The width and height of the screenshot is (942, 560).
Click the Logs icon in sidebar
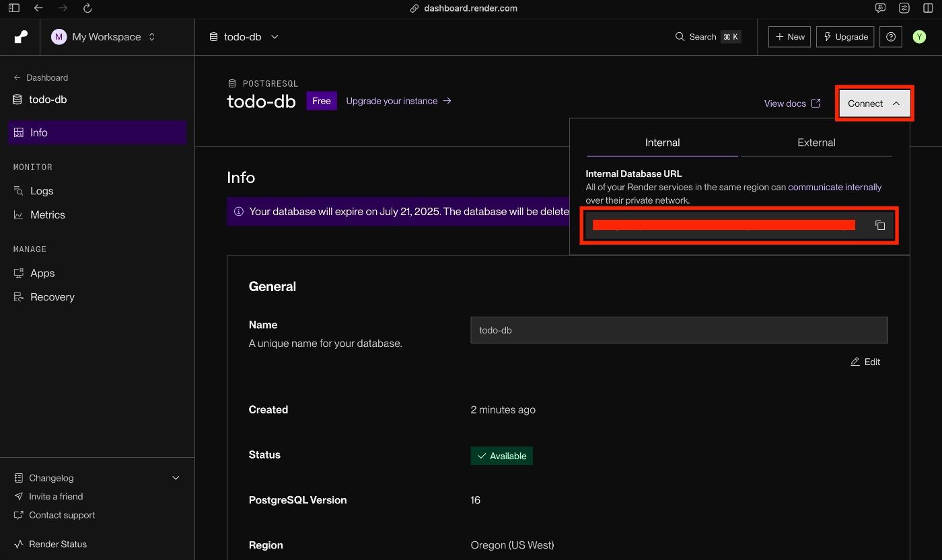click(x=18, y=191)
